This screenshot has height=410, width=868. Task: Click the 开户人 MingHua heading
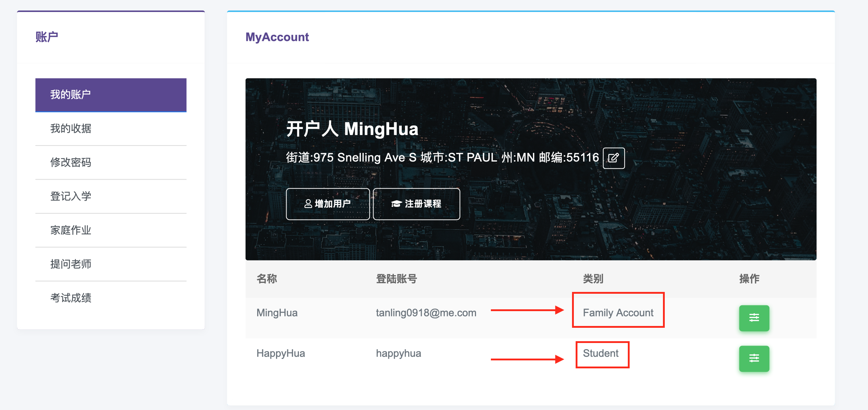tap(352, 129)
